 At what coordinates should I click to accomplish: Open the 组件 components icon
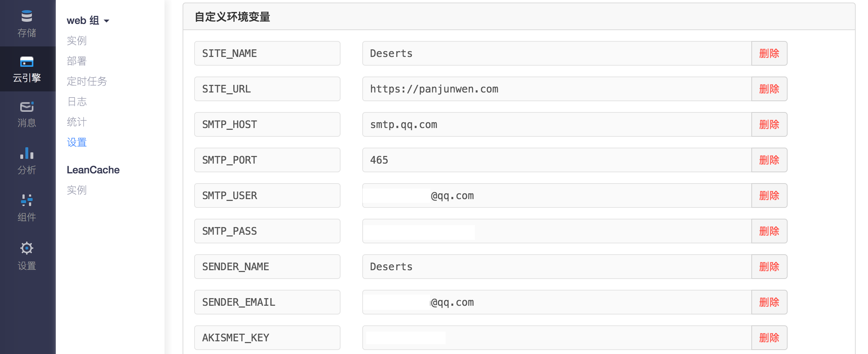27,200
